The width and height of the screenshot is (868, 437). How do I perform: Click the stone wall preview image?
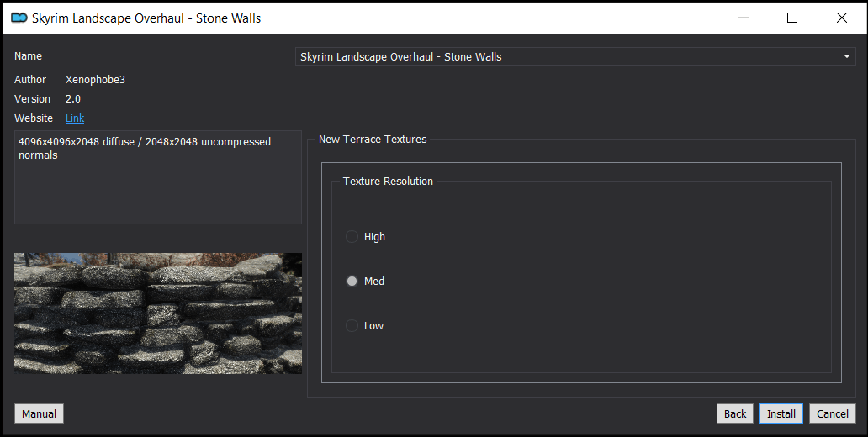pyautogui.click(x=158, y=313)
